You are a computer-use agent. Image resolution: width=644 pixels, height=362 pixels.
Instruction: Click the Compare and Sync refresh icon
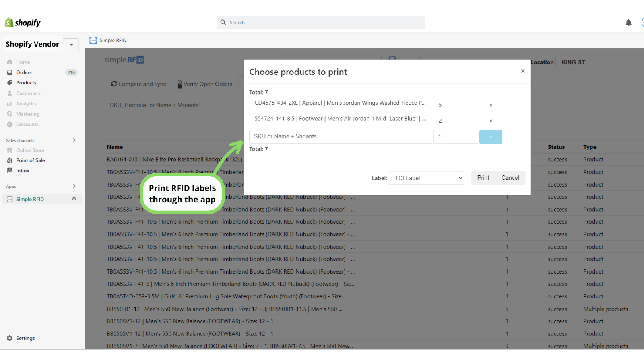click(x=114, y=84)
